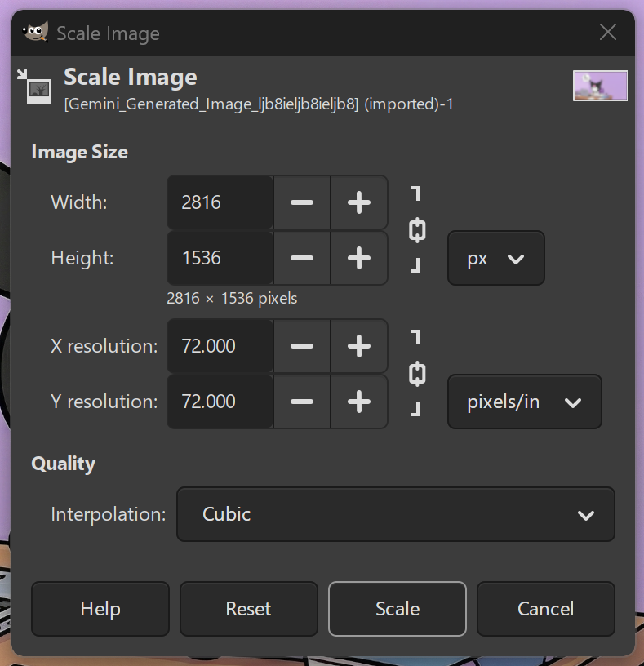Click the Scale button to apply
This screenshot has width=644, height=666.
pyautogui.click(x=398, y=609)
